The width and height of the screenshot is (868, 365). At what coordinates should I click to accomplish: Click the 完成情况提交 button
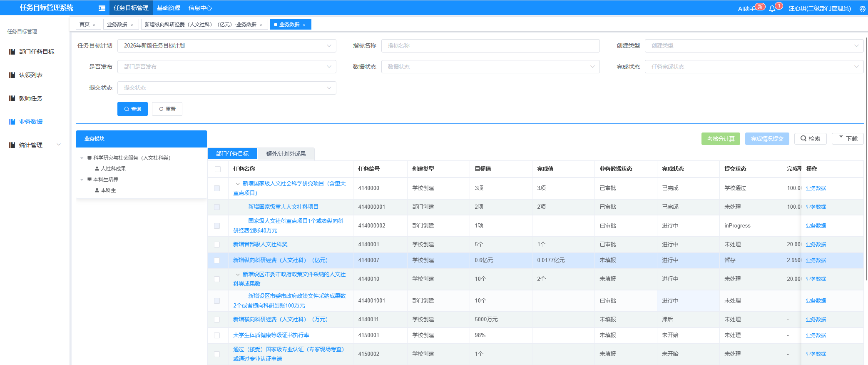tap(767, 139)
